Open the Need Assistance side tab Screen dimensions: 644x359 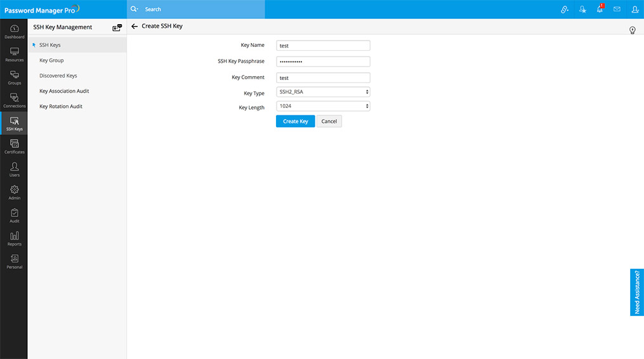636,292
